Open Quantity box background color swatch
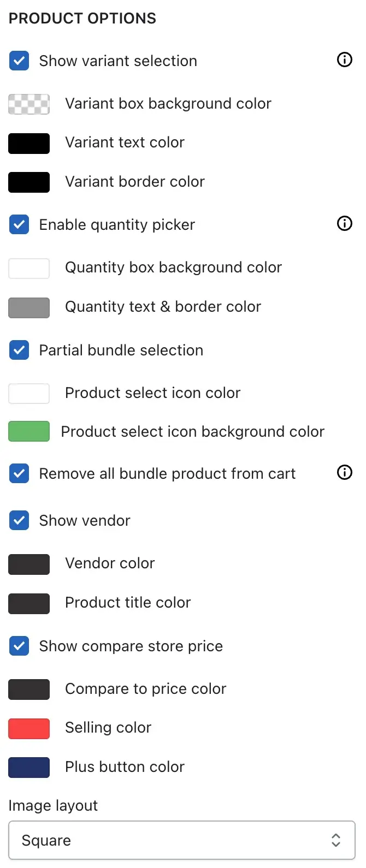Screen dimensions: 366x868 click(29, 269)
